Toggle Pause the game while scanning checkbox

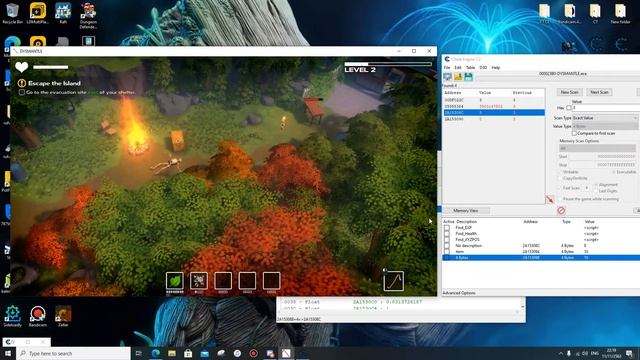pos(560,199)
